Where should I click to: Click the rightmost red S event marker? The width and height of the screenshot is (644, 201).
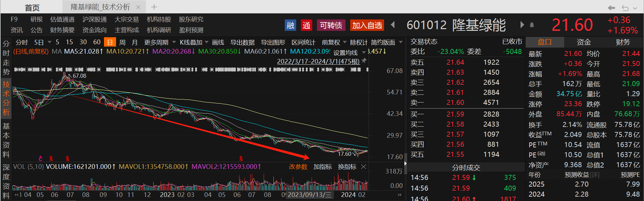[x=241, y=158]
